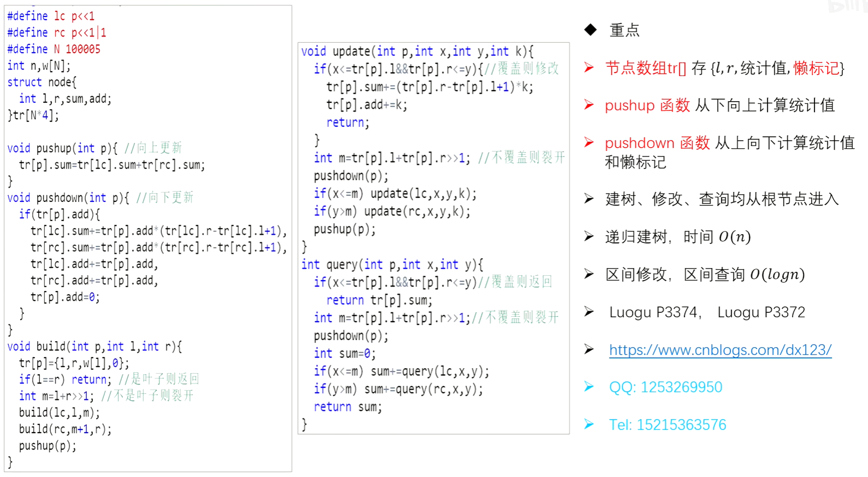Screen dimensions: 868x477
Task: Click 'void update(int p,int x,int y,int k){' header
Action: 418,51
